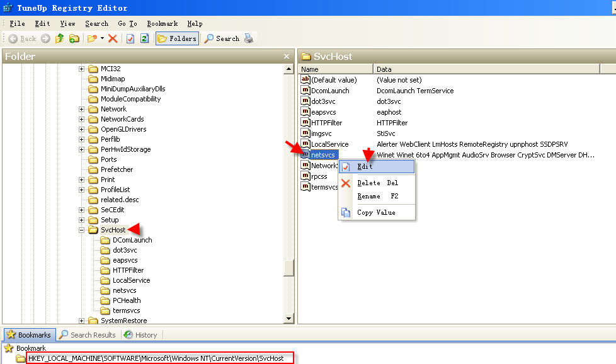Expand the MCI32 tree node
Image resolution: width=616 pixels, height=364 pixels.
[81, 69]
